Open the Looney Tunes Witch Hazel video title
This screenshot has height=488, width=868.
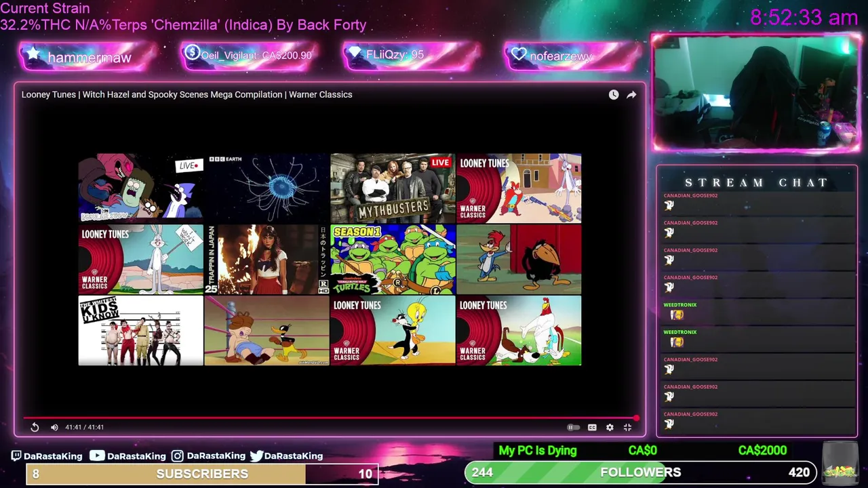[186, 94]
